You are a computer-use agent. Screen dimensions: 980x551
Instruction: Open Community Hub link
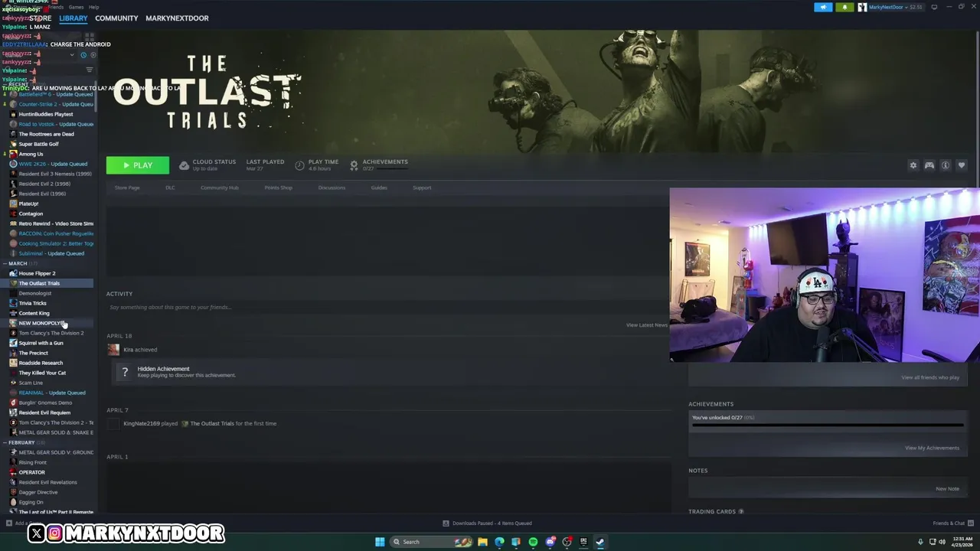pyautogui.click(x=220, y=187)
